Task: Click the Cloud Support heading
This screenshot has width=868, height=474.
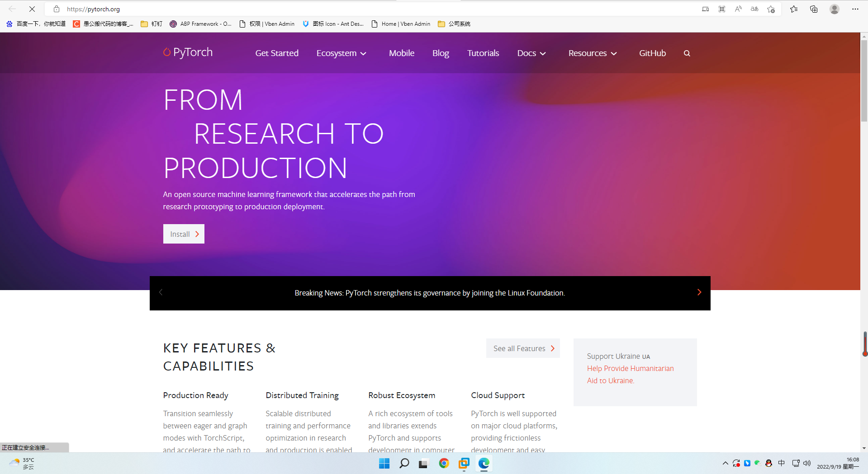Action: tap(498, 395)
